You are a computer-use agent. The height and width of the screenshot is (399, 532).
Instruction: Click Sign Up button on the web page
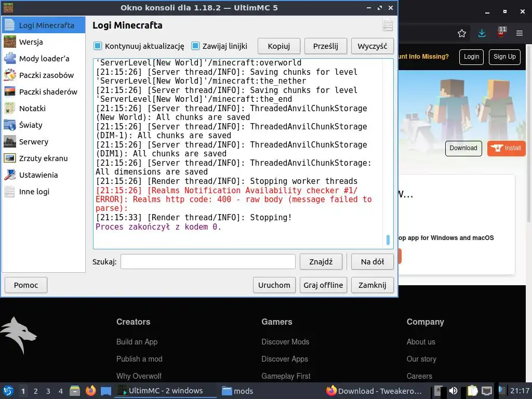(x=504, y=57)
